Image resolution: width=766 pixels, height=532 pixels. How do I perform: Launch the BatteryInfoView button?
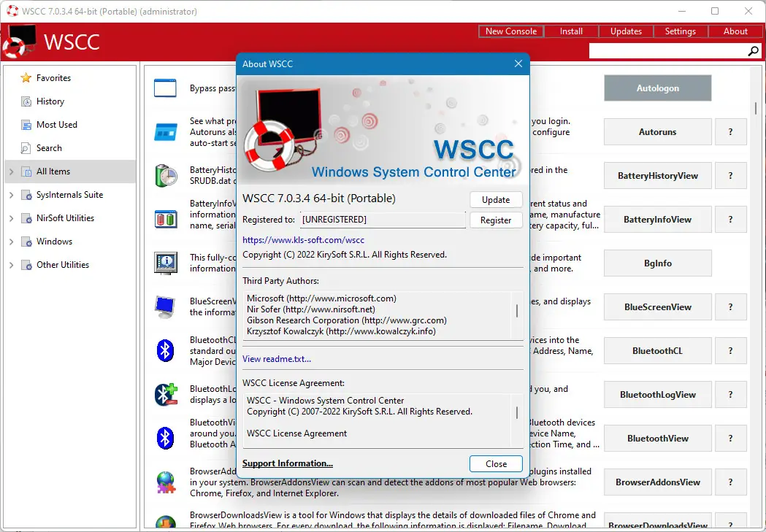(x=657, y=220)
